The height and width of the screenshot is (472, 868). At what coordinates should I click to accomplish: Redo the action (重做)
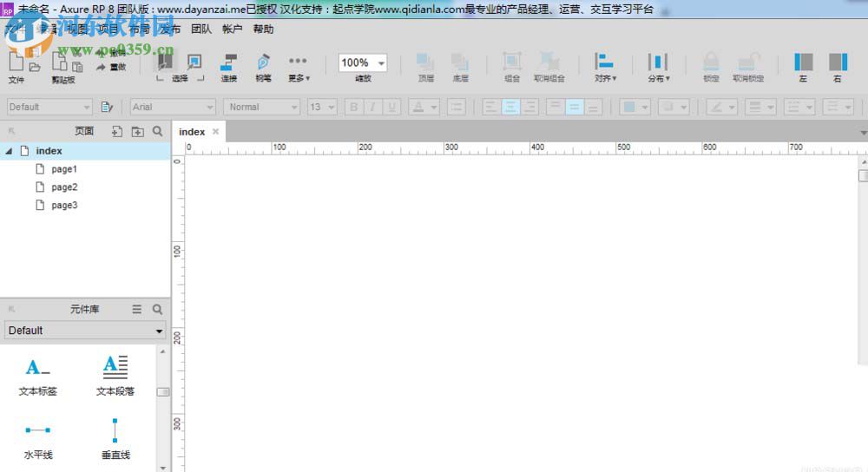click(111, 67)
